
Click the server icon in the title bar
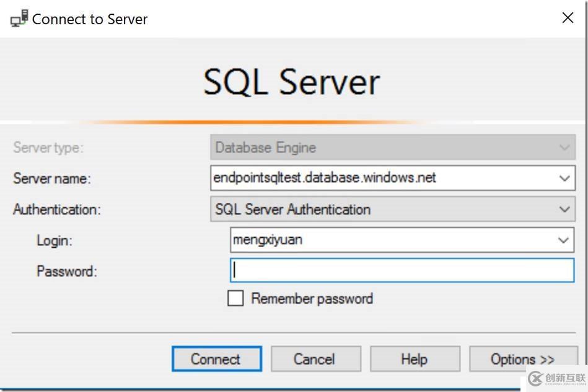[17, 18]
